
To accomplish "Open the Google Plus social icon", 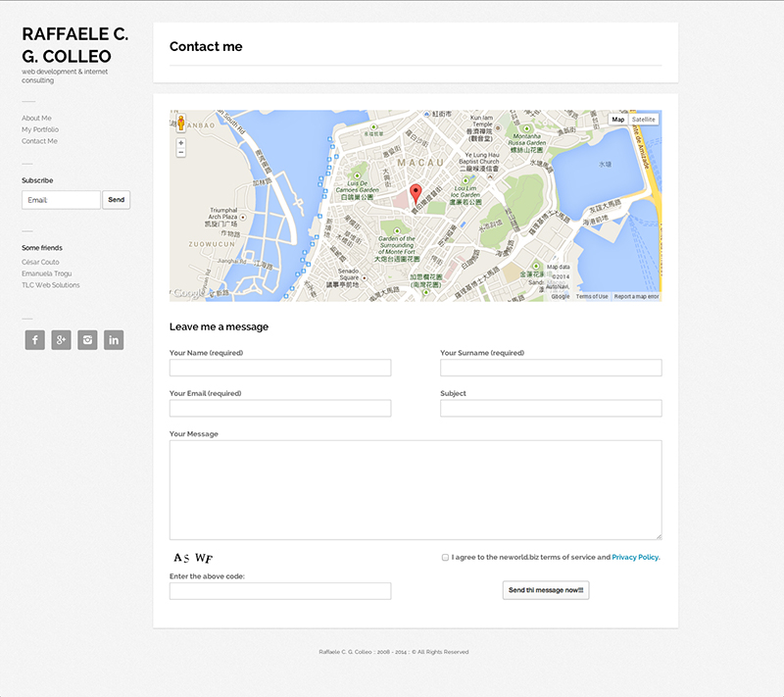I will 61,340.
